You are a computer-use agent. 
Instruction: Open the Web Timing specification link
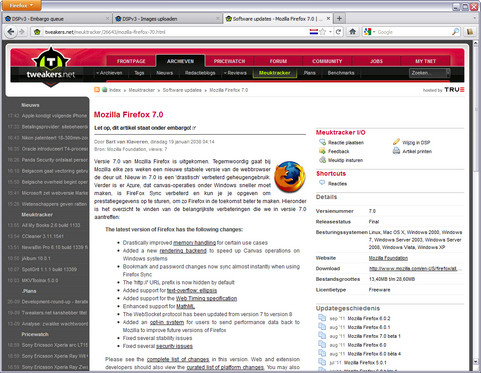click(206, 298)
